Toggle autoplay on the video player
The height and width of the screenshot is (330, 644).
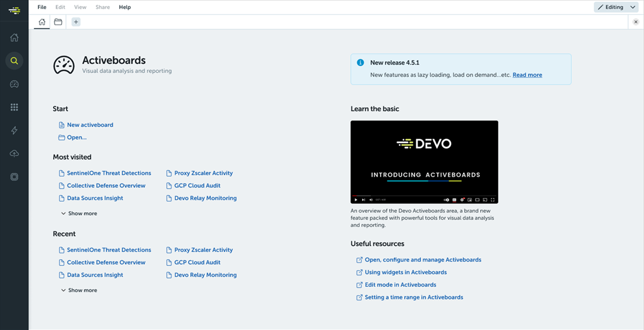(x=446, y=200)
